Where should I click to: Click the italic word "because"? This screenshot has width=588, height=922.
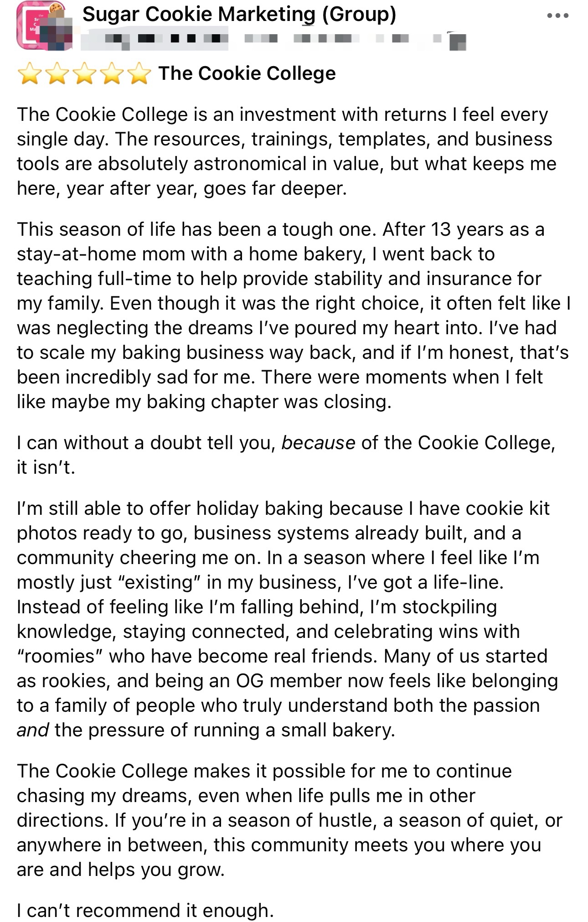point(318,443)
